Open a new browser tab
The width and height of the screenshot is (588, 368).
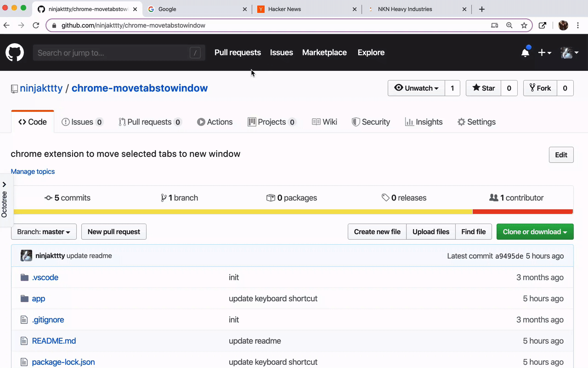481,9
